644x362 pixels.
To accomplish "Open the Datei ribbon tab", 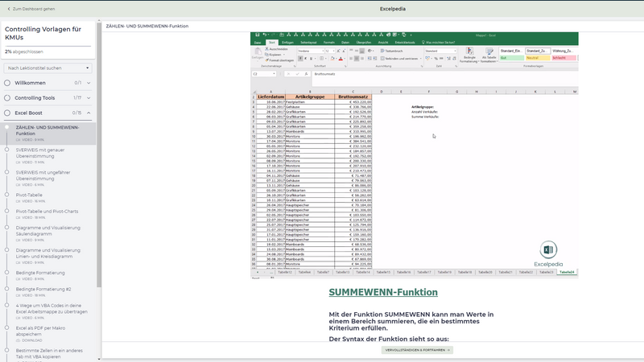I will tap(258, 43).
